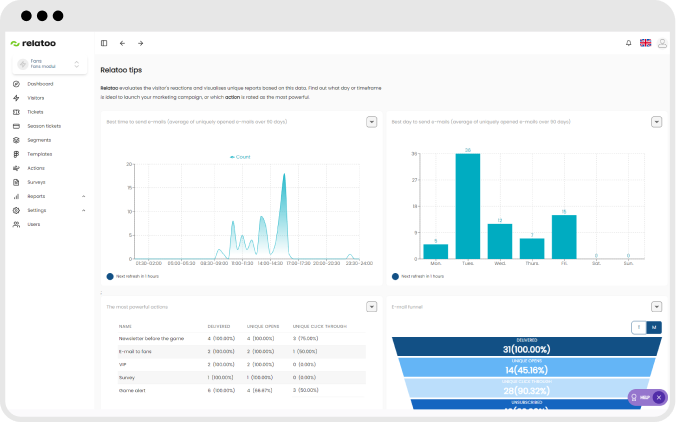The image size is (676, 422).
Task: Open Segments from the sidebar
Action: click(x=39, y=140)
